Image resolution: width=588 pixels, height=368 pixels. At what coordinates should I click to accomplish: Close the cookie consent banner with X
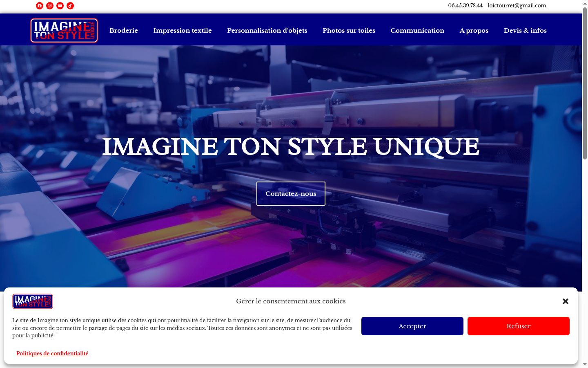pyautogui.click(x=566, y=301)
